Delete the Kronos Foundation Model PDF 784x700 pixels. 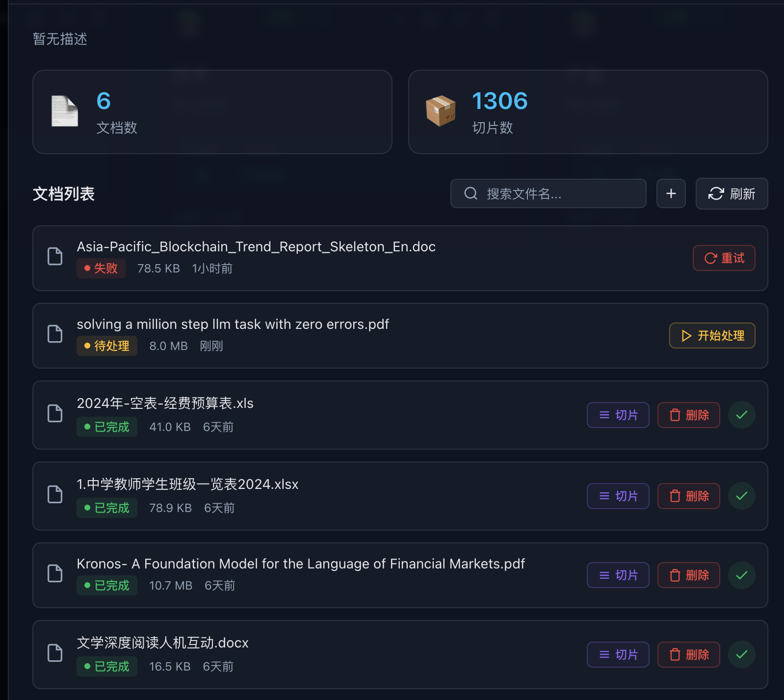(688, 575)
